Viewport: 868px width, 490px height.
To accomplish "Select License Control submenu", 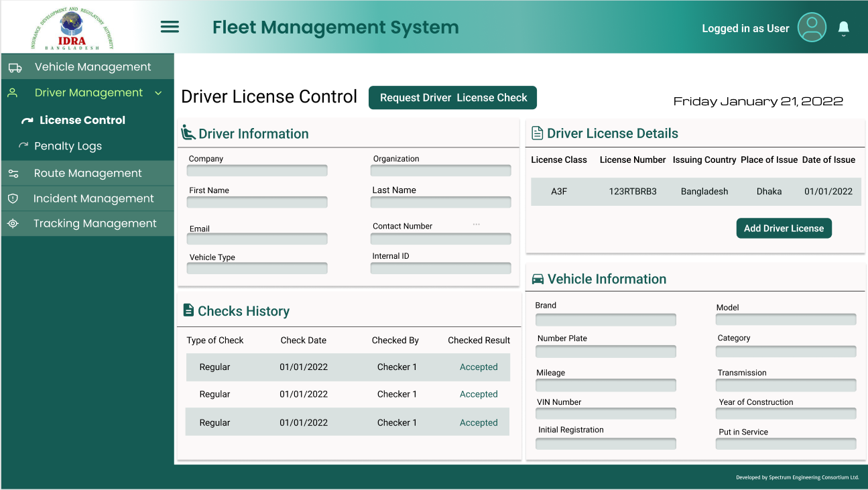I will point(82,121).
